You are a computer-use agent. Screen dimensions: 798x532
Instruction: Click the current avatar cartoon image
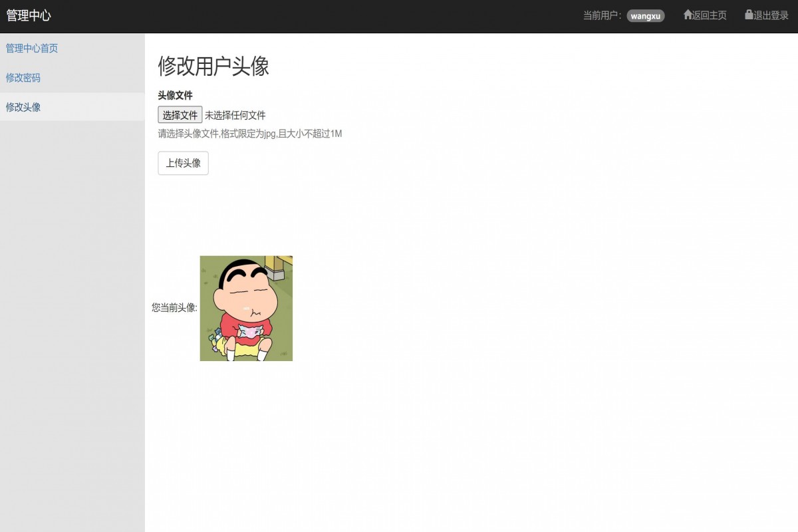[246, 309]
